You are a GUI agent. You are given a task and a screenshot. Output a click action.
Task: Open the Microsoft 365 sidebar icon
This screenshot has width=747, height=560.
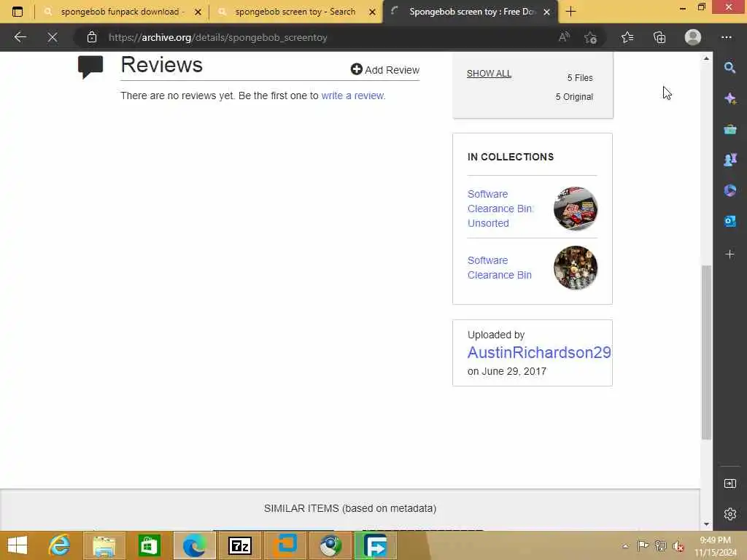coord(729,190)
